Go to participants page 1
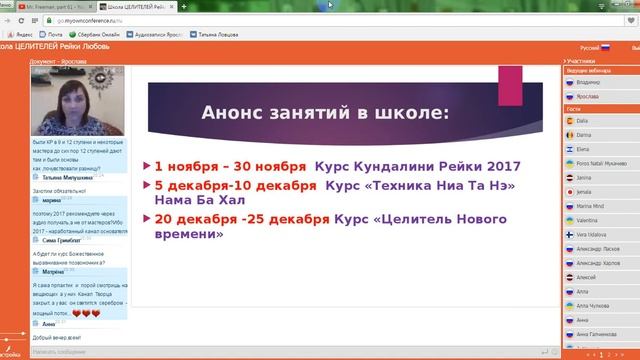This screenshot has height=360, width=640. (601, 355)
